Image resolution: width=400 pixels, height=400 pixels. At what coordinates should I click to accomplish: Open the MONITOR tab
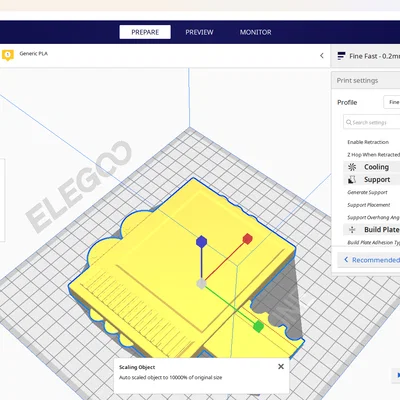[x=256, y=32]
